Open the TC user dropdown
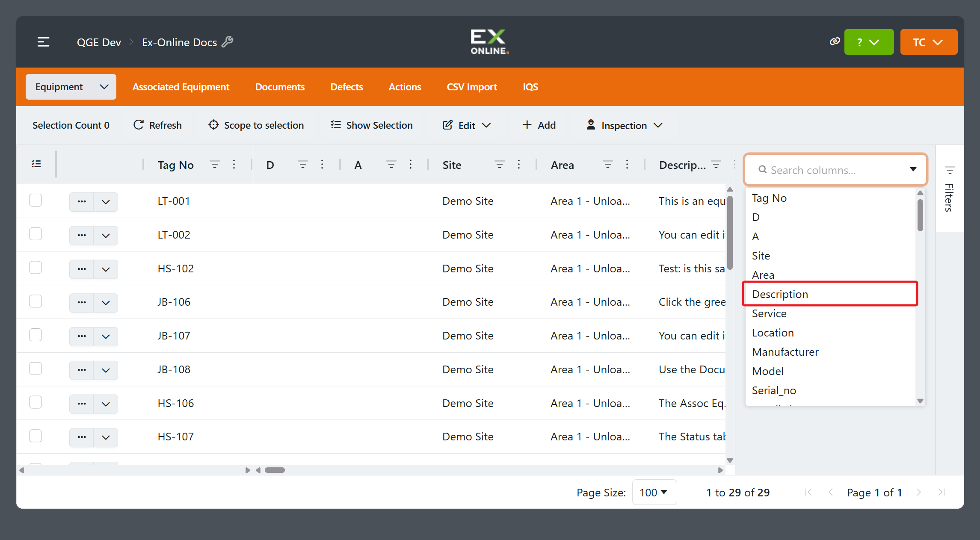This screenshot has height=540, width=980. tap(929, 42)
